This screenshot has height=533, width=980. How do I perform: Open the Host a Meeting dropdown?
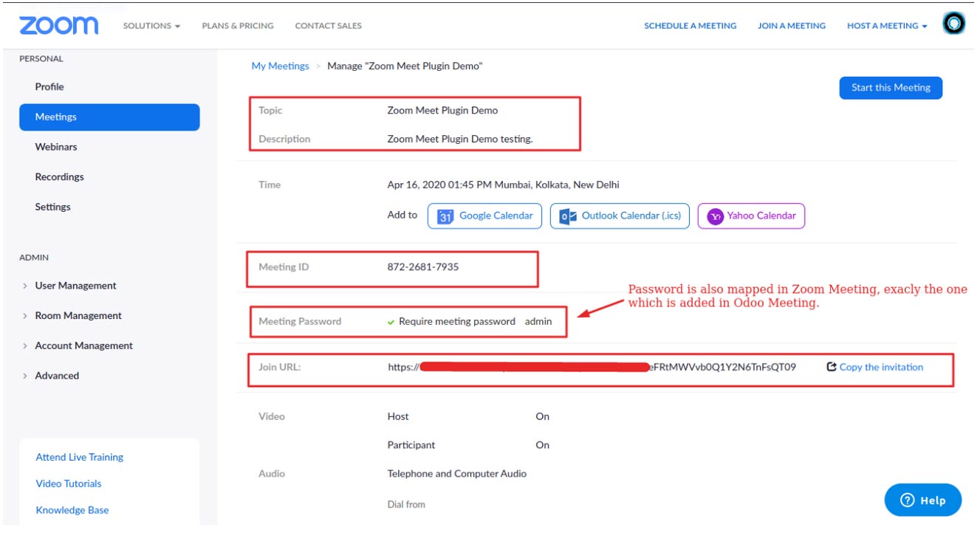pos(887,26)
